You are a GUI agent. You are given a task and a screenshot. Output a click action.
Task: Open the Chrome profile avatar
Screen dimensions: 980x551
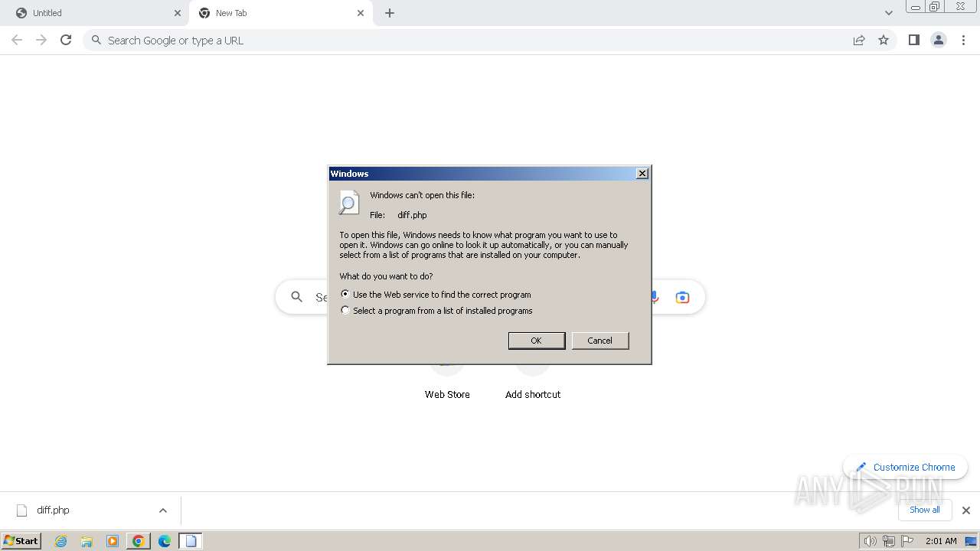(939, 40)
